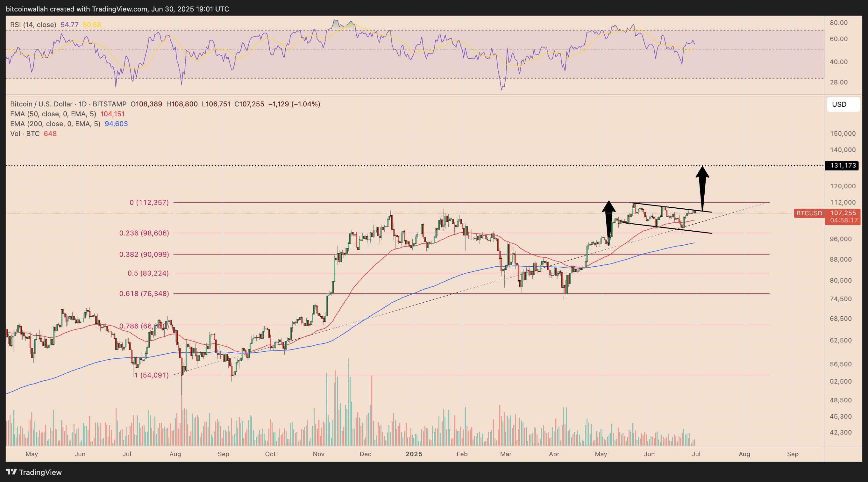The height and width of the screenshot is (482, 868).
Task: Click the 2025 label on the time axis
Action: [x=414, y=454]
